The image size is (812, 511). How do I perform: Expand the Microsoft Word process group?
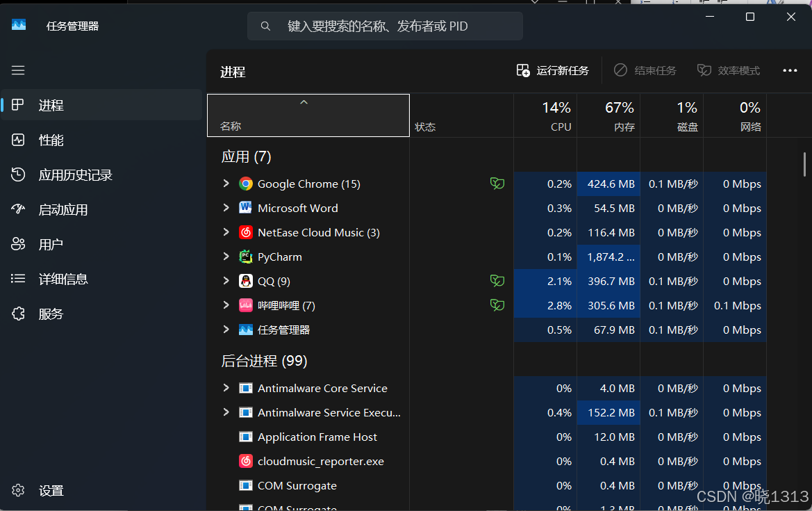pyautogui.click(x=226, y=208)
